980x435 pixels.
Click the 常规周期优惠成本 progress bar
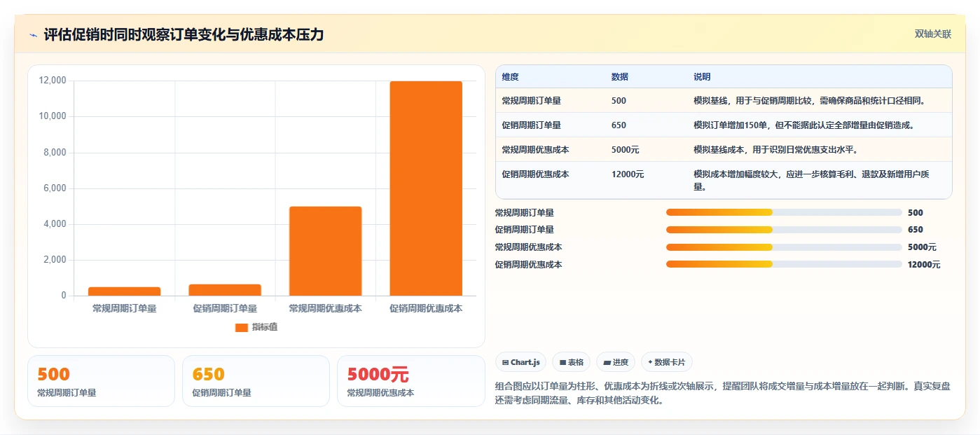point(784,247)
